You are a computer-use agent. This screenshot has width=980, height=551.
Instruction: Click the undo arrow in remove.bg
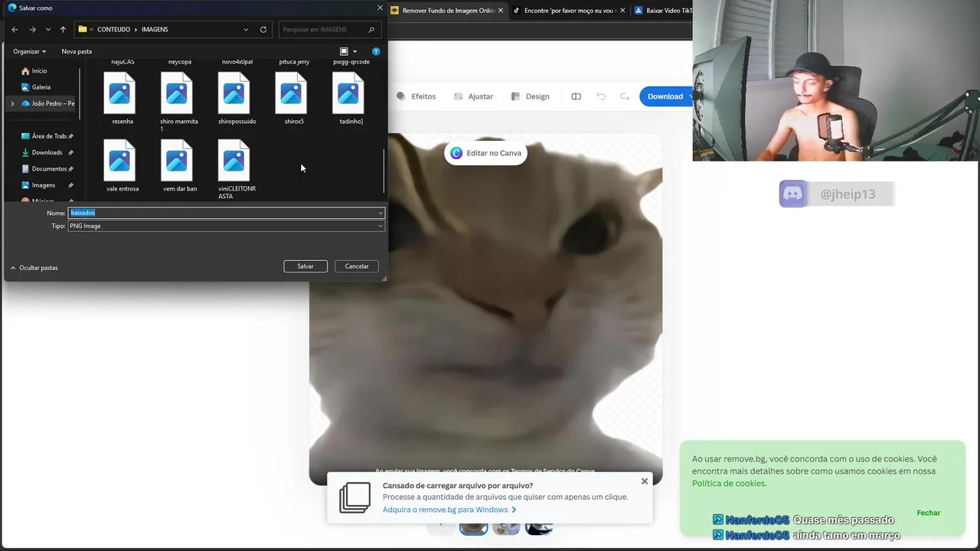pos(601,96)
